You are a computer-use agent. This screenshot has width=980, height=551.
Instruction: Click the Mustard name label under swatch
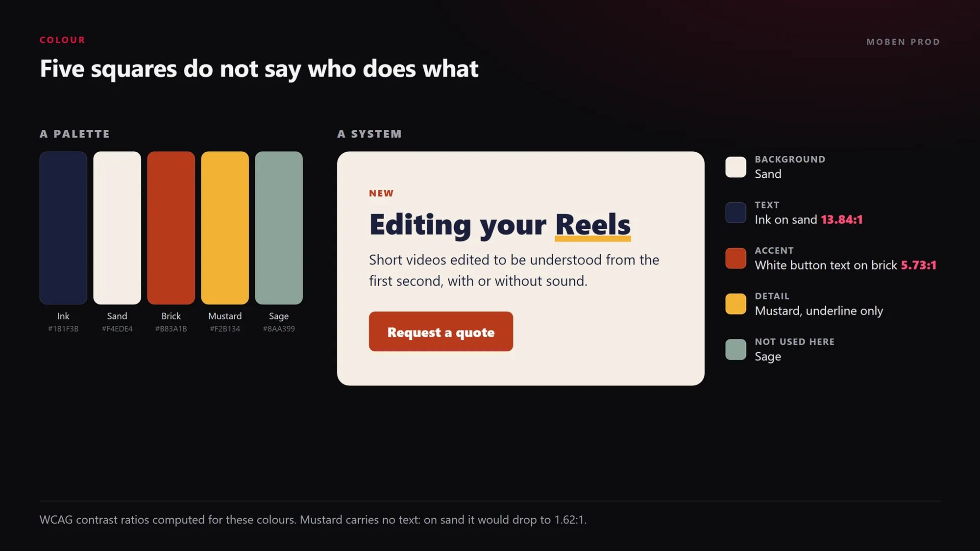225,316
